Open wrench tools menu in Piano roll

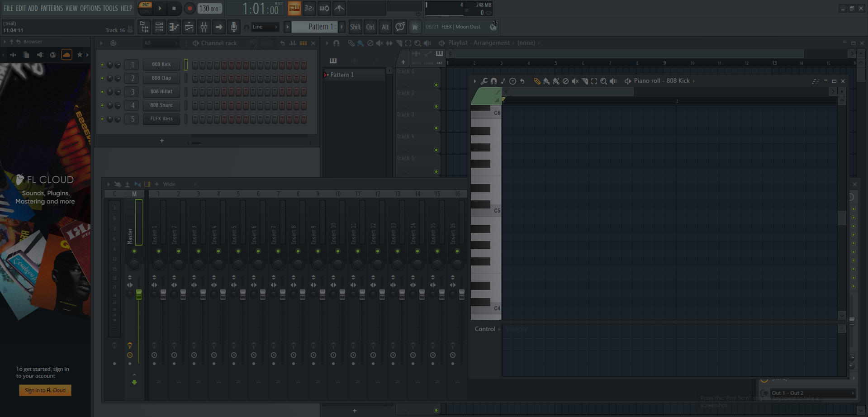click(x=484, y=81)
